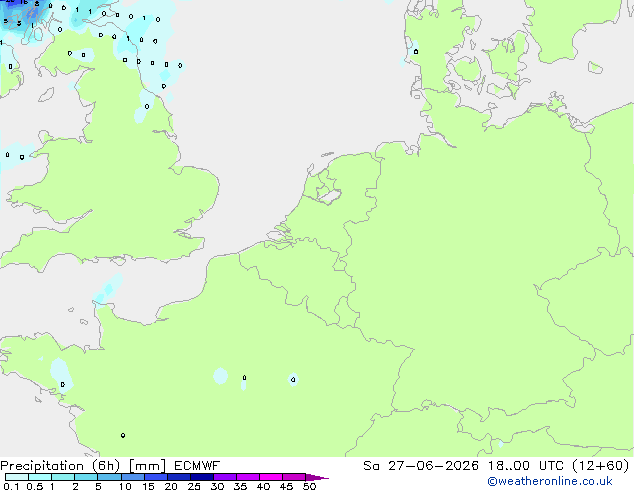Select the legend swatch between 2 and 5

[x=86, y=477]
